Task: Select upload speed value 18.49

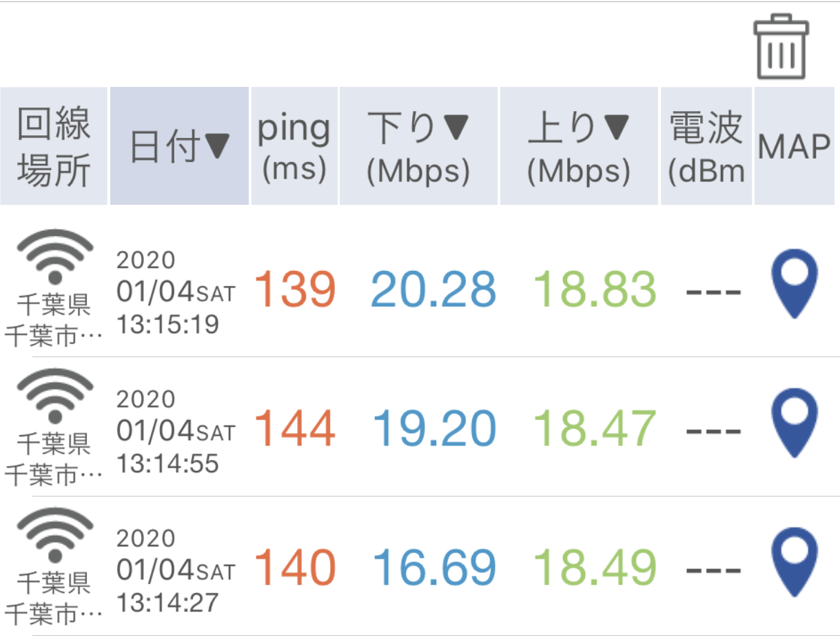Action: pos(595,567)
